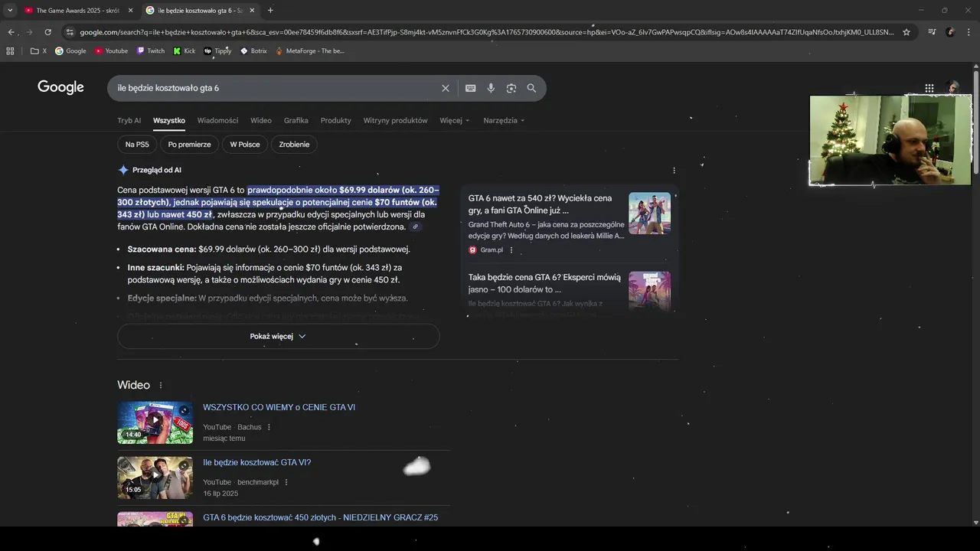Click the Gram.pl article thumbnail image

tap(649, 213)
